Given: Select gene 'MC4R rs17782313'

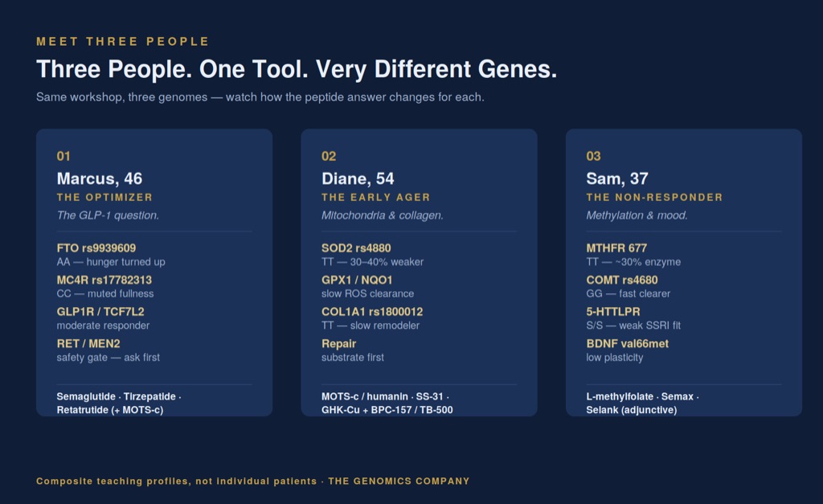Looking at the screenshot, I should coord(104,280).
